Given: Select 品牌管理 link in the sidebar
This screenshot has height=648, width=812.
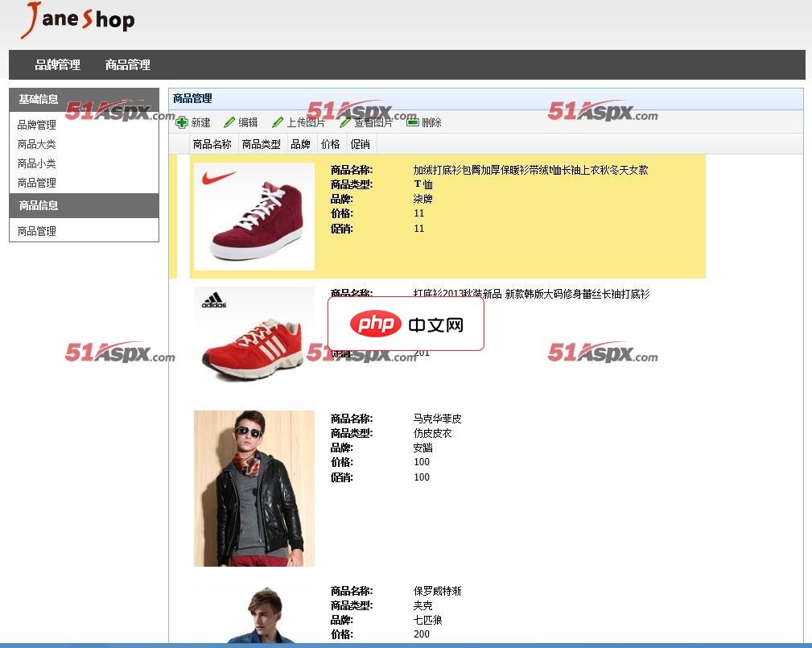Looking at the screenshot, I should 37,125.
